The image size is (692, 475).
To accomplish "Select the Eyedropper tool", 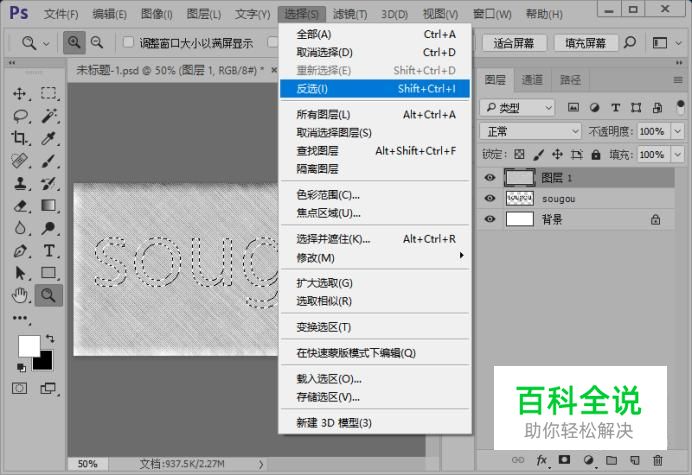I will tap(49, 138).
